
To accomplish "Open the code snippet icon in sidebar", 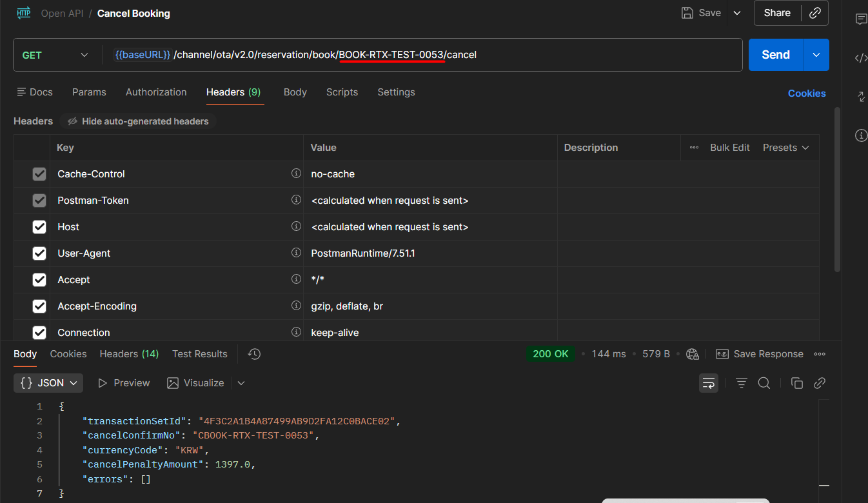I will point(861,58).
